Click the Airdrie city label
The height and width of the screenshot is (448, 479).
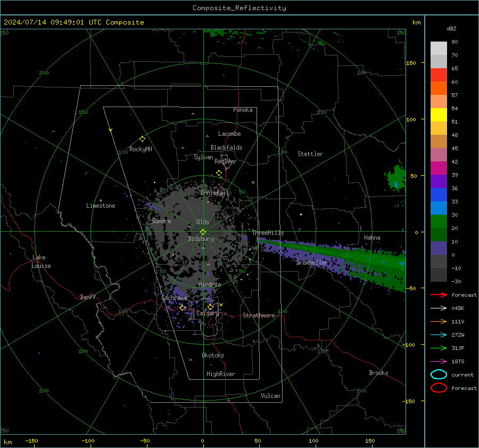point(210,284)
